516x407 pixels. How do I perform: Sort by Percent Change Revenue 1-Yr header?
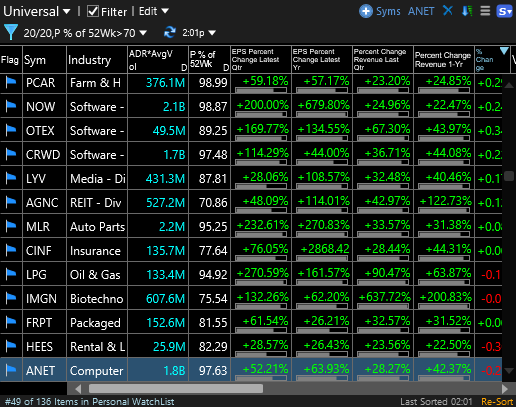click(444, 60)
